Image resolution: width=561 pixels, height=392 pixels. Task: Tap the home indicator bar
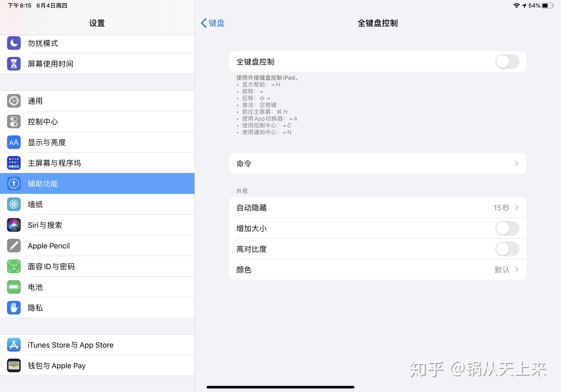280,387
